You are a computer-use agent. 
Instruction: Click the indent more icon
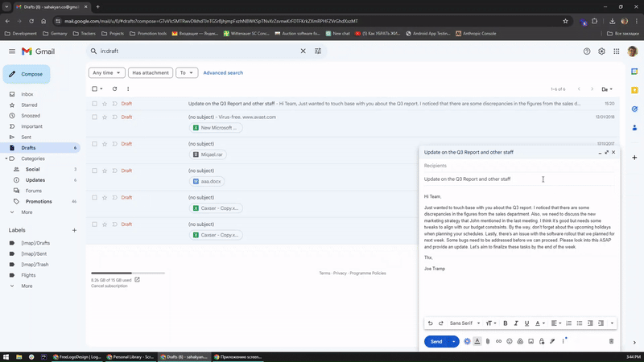601,323
